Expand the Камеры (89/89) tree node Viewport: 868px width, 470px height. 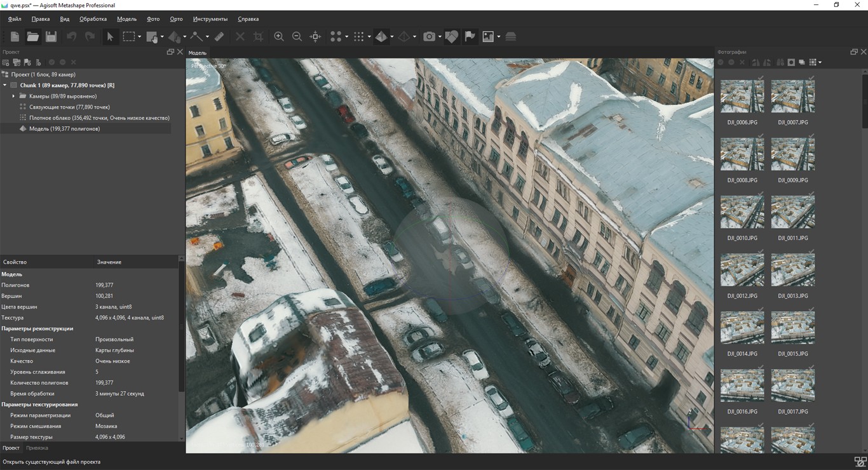point(13,96)
